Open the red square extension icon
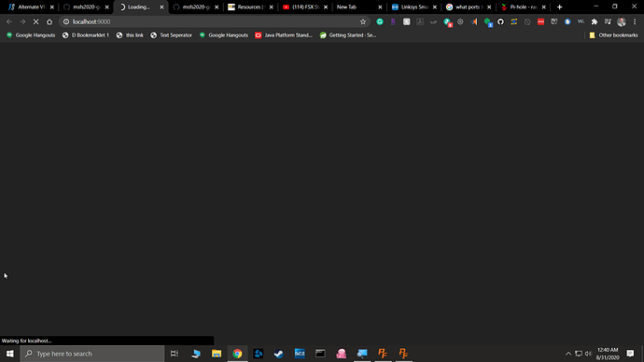 click(541, 21)
